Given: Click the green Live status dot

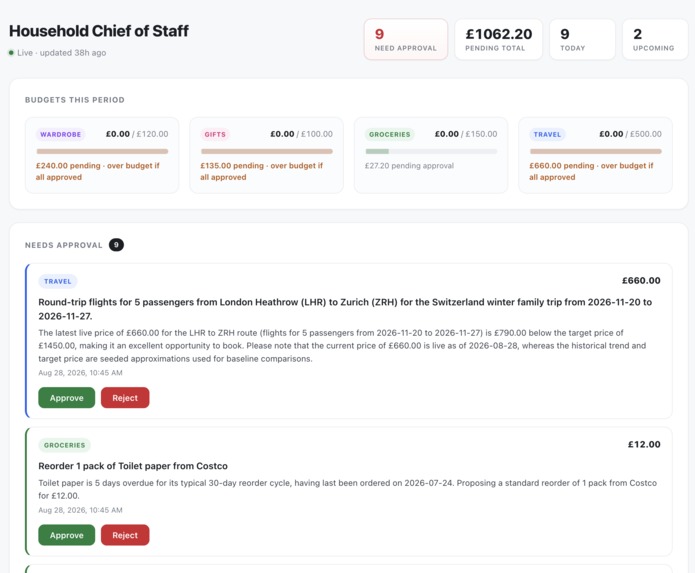Looking at the screenshot, I should (11, 53).
